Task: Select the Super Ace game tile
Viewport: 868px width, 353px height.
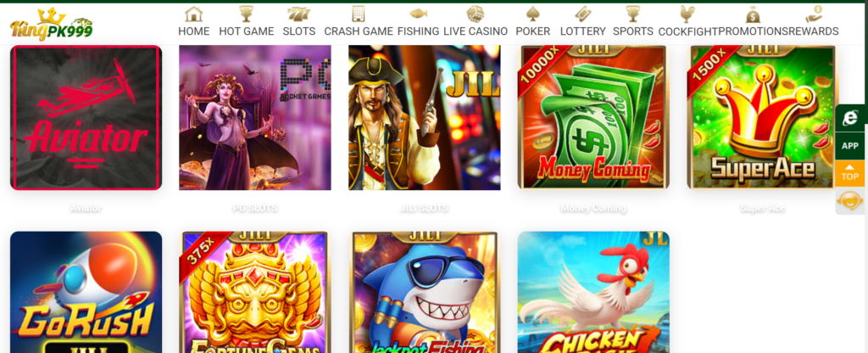Action: (762, 117)
